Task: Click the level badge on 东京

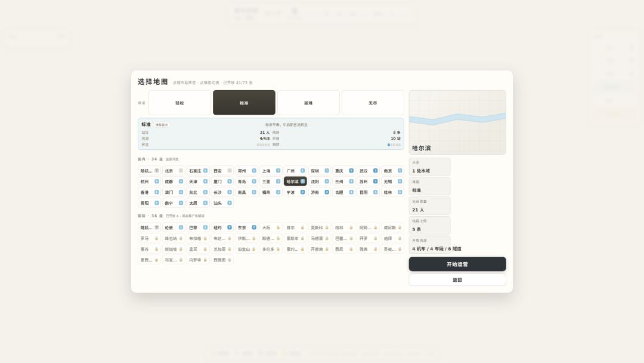Action: [254, 227]
